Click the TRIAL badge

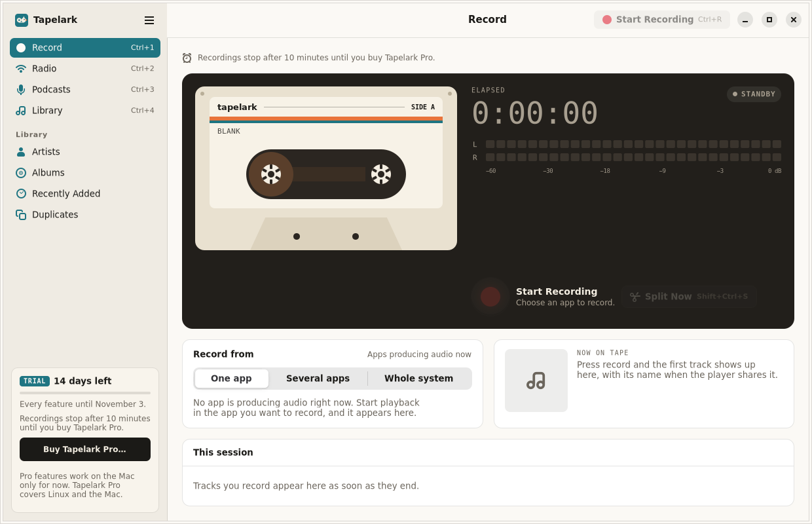(x=35, y=381)
